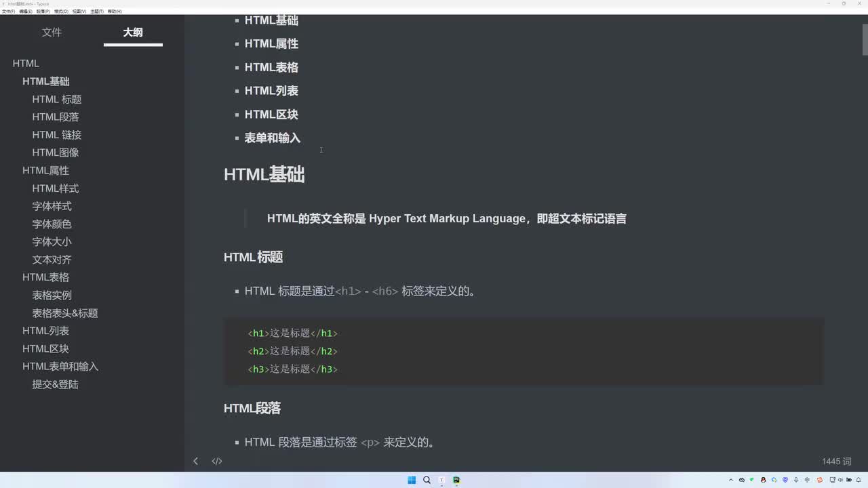Screen dimensions: 868x488
Task: Click the Hyper Text Markup Language quote
Action: (x=447, y=219)
